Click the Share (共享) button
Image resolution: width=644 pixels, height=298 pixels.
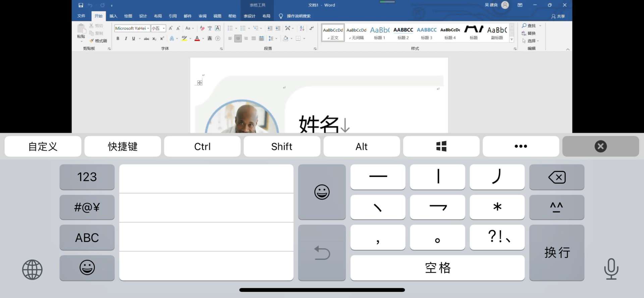pos(558,16)
